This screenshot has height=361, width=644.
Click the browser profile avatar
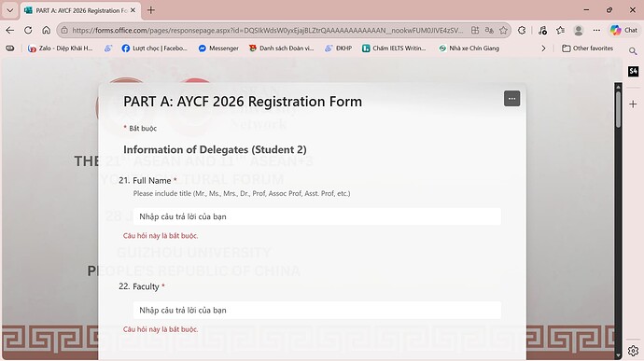[579, 30]
